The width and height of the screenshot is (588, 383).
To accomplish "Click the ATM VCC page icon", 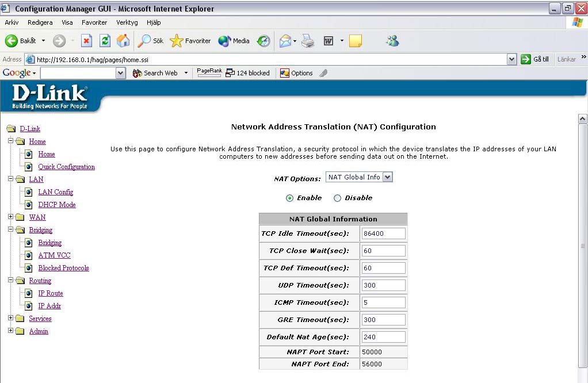I will click(29, 255).
